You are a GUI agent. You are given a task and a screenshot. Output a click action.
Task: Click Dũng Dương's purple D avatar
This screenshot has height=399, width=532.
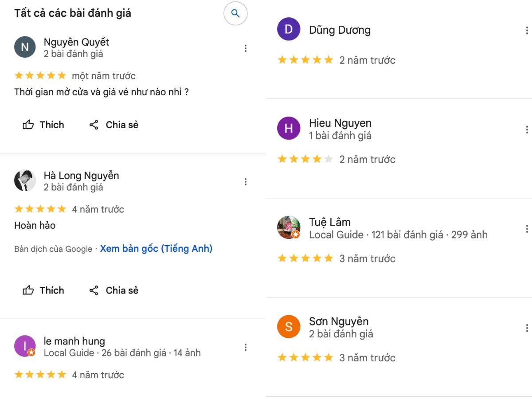tap(289, 29)
